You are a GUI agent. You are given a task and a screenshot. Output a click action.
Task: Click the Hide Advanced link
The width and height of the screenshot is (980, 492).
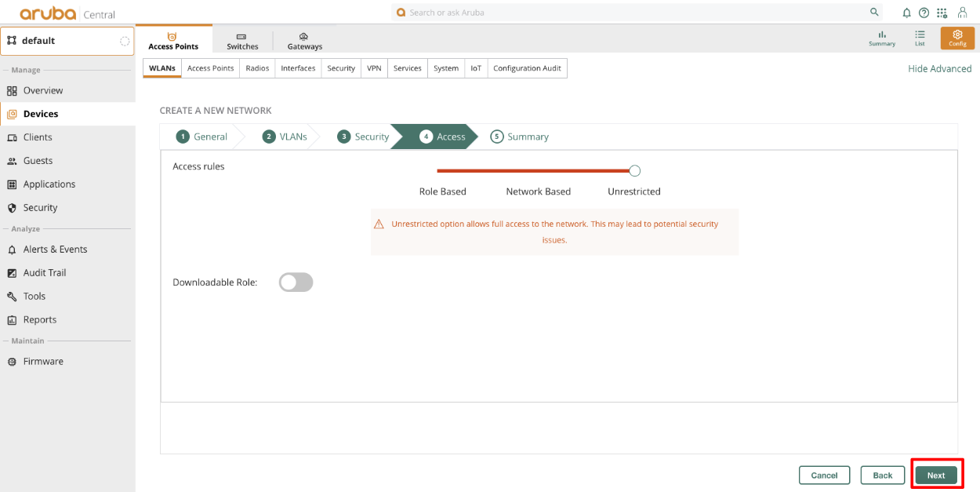click(x=939, y=68)
